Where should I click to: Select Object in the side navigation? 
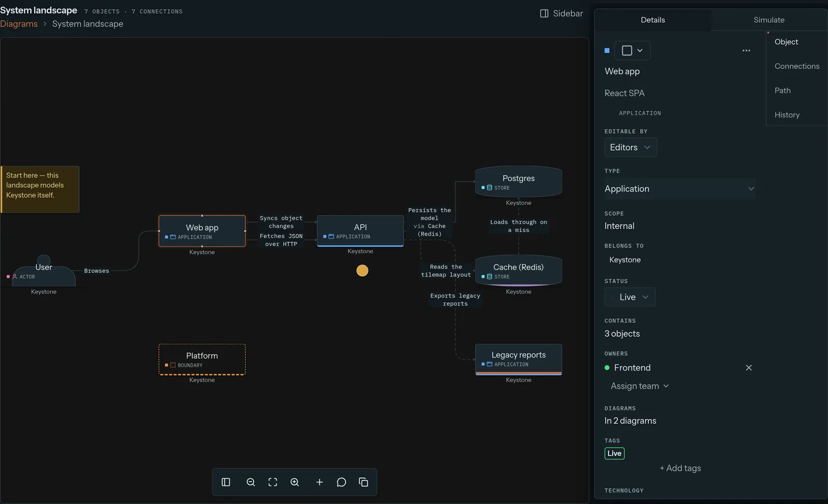click(787, 42)
